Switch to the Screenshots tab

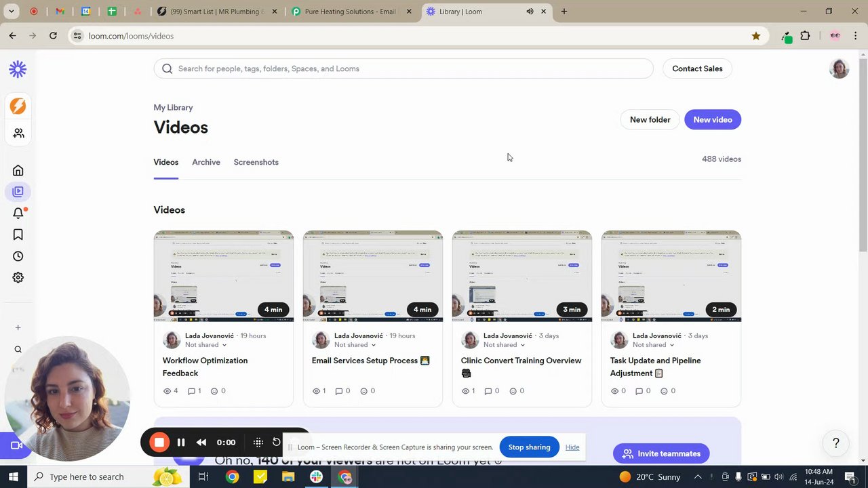coord(256,162)
